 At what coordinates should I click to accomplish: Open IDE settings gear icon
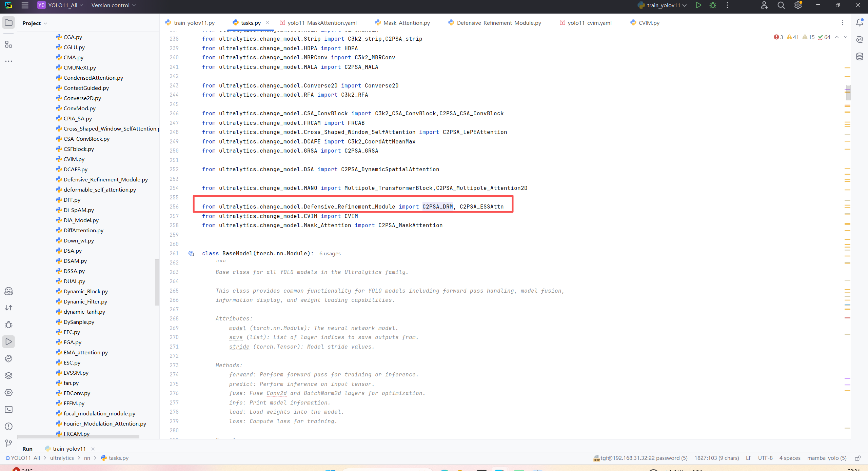798,5
